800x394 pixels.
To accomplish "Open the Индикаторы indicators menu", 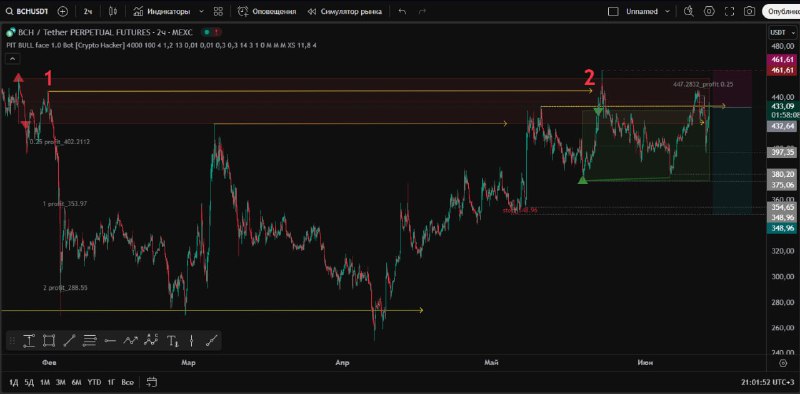I will (x=162, y=11).
